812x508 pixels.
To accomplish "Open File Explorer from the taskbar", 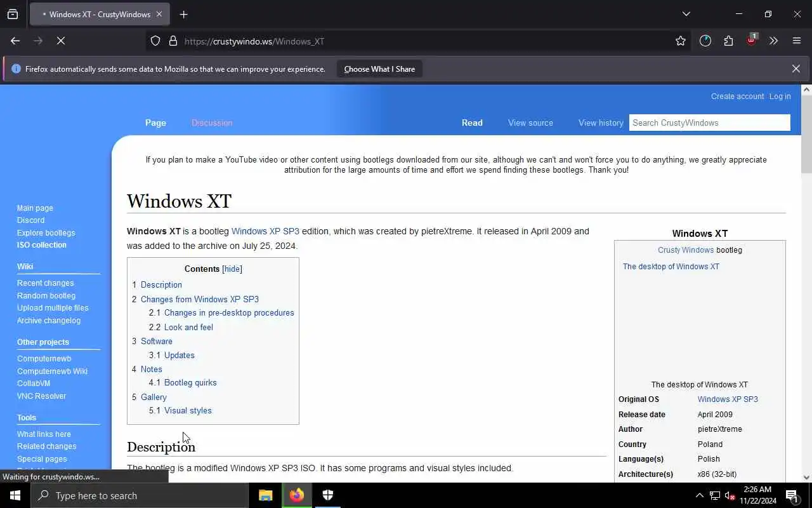I will click(x=266, y=495).
